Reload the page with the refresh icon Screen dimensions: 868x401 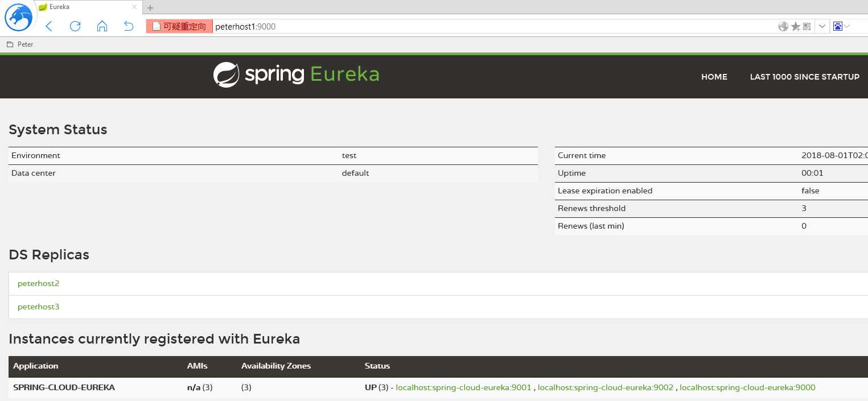pos(75,26)
